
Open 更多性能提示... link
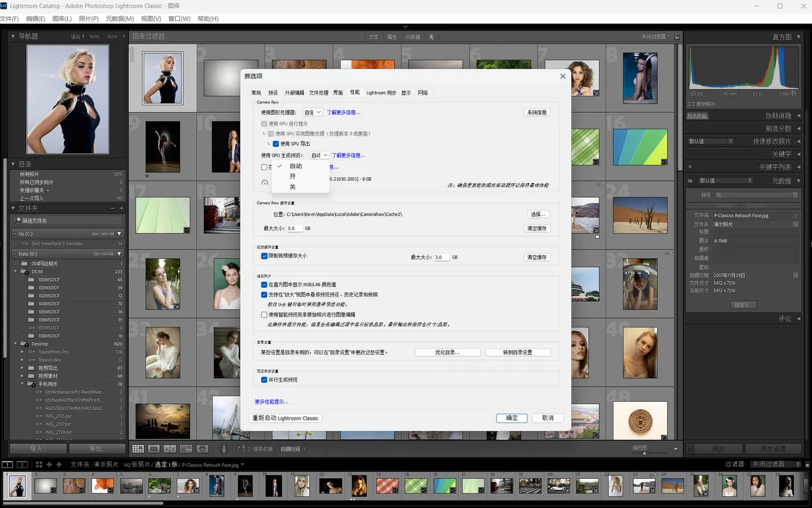coord(271,402)
